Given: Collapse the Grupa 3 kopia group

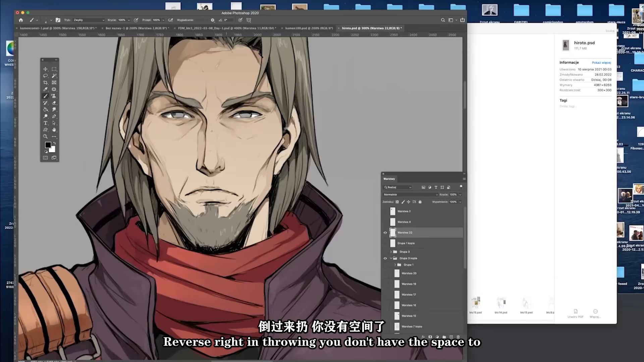Looking at the screenshot, I should 391,258.
